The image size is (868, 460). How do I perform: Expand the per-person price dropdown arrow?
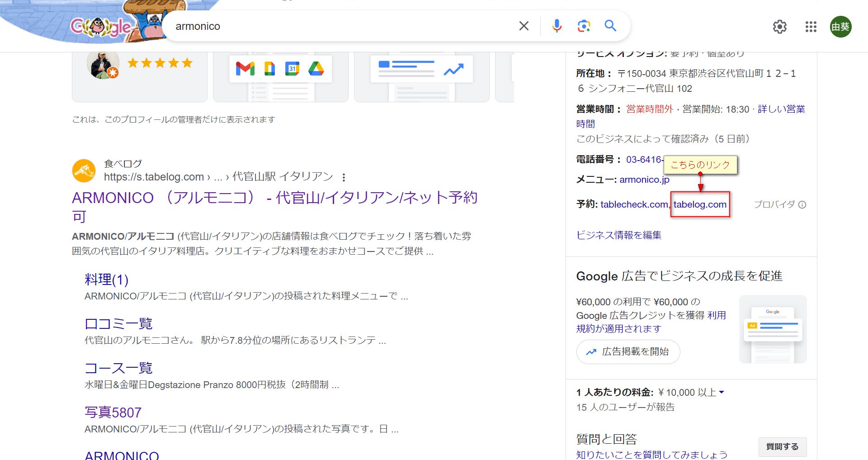[x=722, y=392]
